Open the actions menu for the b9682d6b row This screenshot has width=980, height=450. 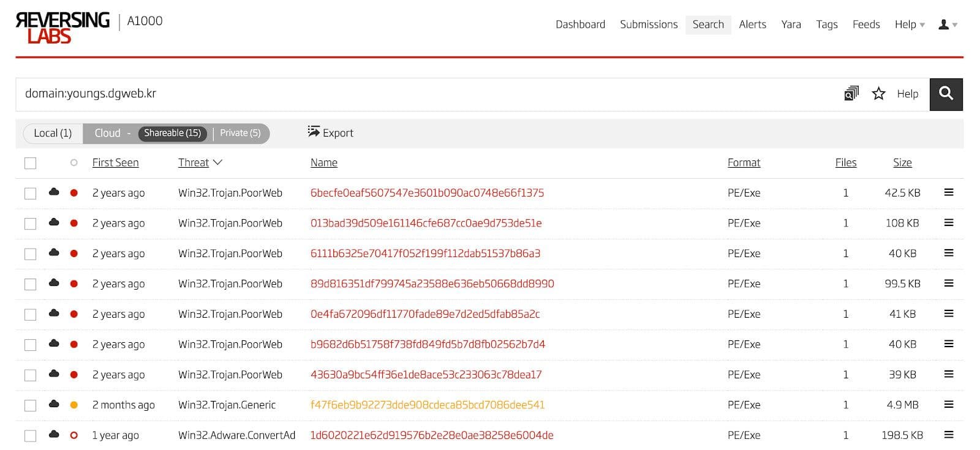pyautogui.click(x=949, y=344)
